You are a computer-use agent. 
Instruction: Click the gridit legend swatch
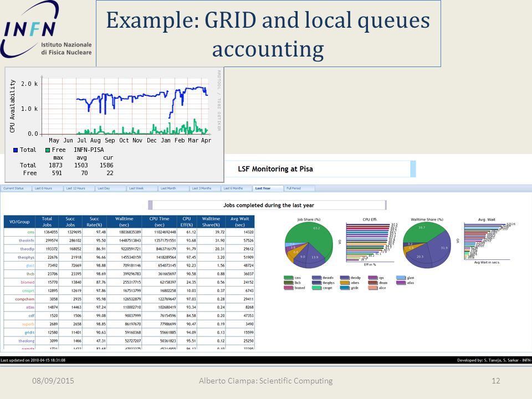[x=345, y=288]
